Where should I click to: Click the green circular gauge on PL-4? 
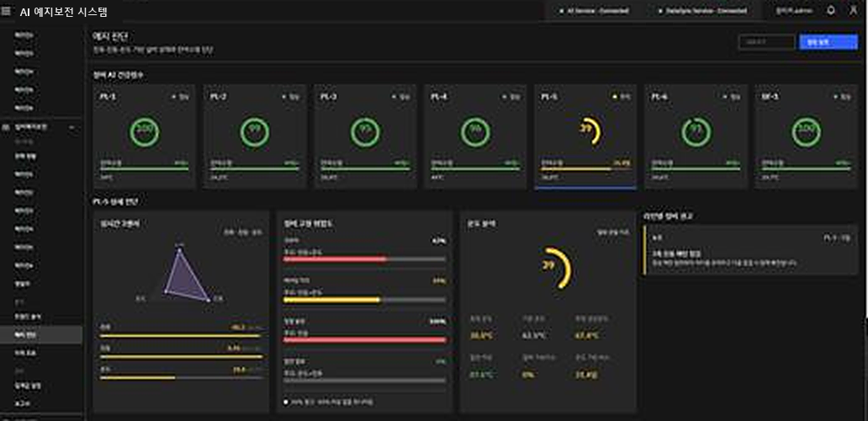click(475, 132)
